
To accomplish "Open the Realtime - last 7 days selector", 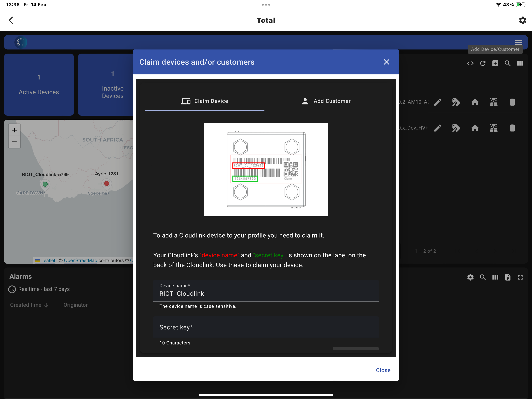I will [39, 289].
